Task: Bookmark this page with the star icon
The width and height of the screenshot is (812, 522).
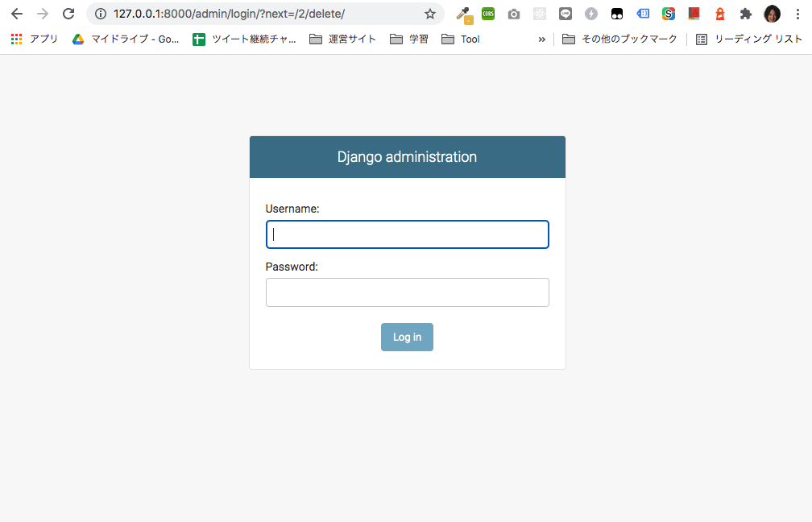Action: pyautogui.click(x=430, y=14)
